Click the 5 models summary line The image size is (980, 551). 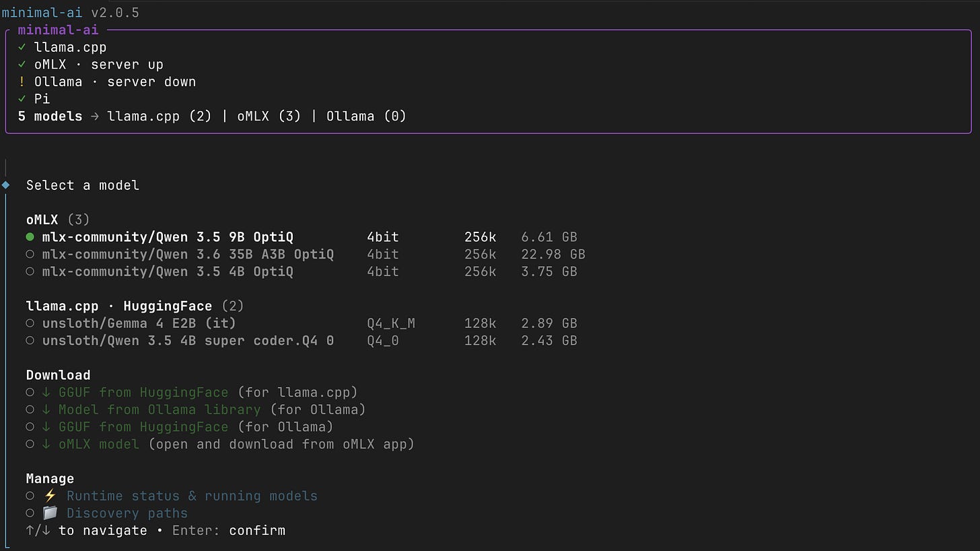pyautogui.click(x=212, y=117)
